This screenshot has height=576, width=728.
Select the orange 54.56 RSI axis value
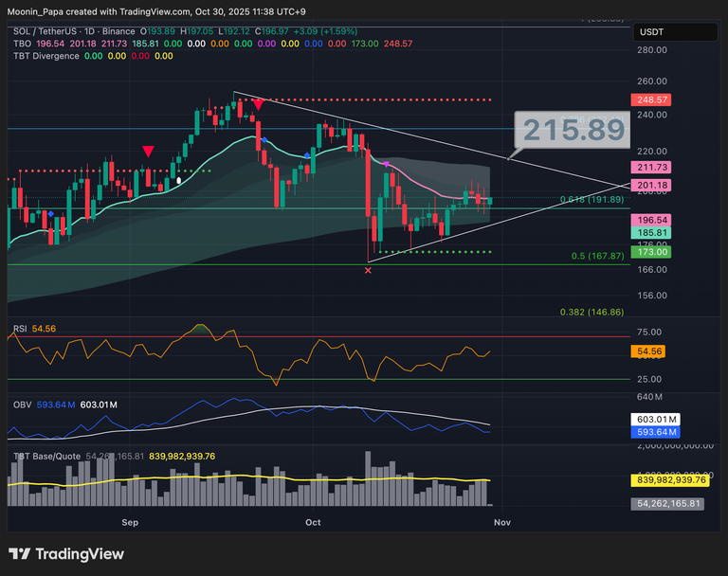point(648,351)
